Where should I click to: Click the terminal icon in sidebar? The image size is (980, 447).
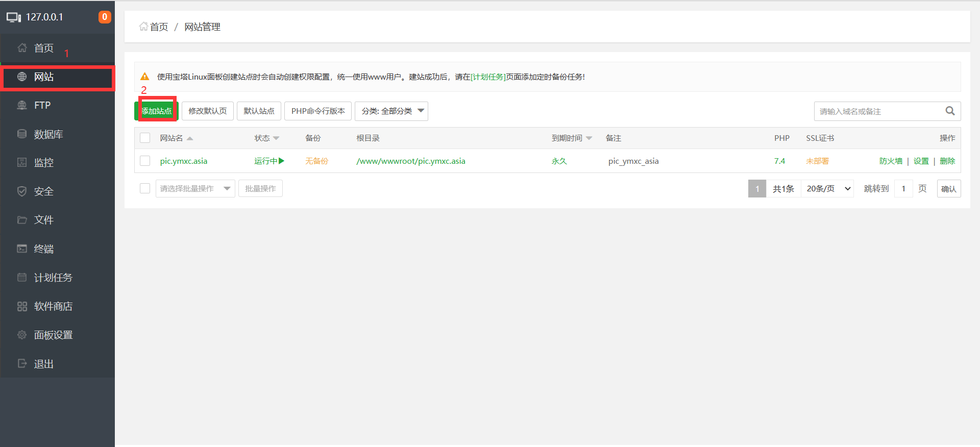tap(22, 249)
